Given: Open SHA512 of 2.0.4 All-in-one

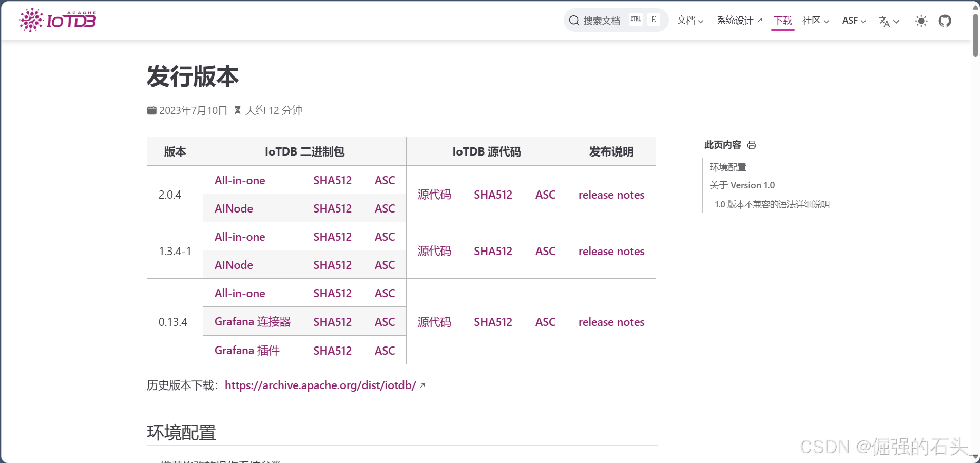Looking at the screenshot, I should (x=332, y=180).
